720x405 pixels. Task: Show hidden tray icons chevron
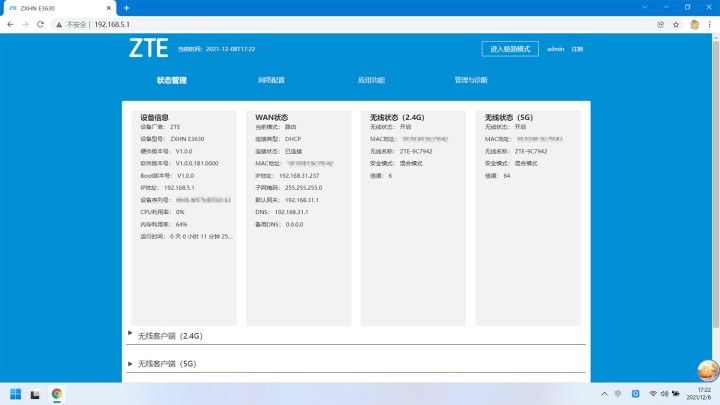coord(604,394)
